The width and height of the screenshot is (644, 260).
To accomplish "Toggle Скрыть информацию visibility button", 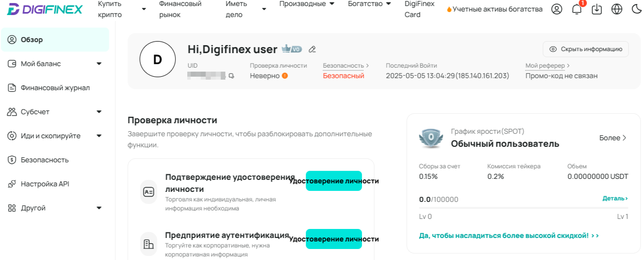I will coord(586,49).
